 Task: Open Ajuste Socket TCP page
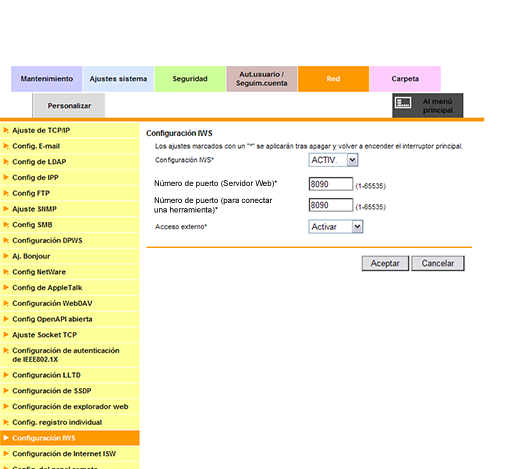click(70, 335)
